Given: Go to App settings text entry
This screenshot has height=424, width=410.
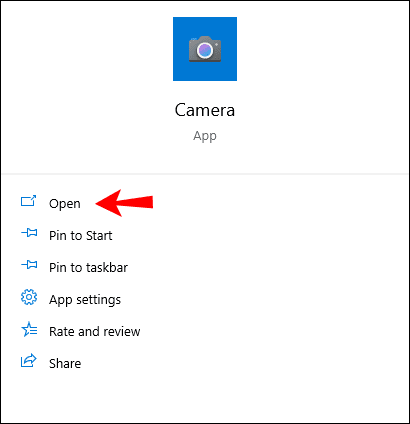Looking at the screenshot, I should pyautogui.click(x=85, y=300).
